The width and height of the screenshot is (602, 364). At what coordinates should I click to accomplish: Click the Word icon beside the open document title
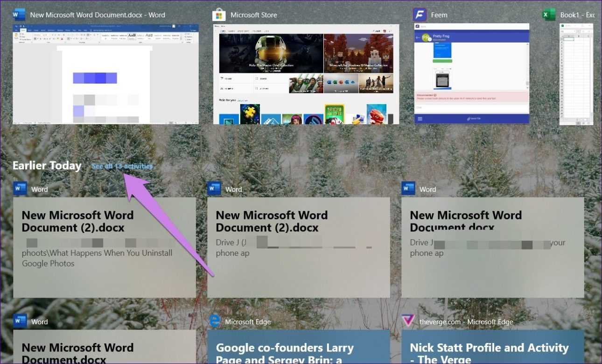tap(19, 15)
